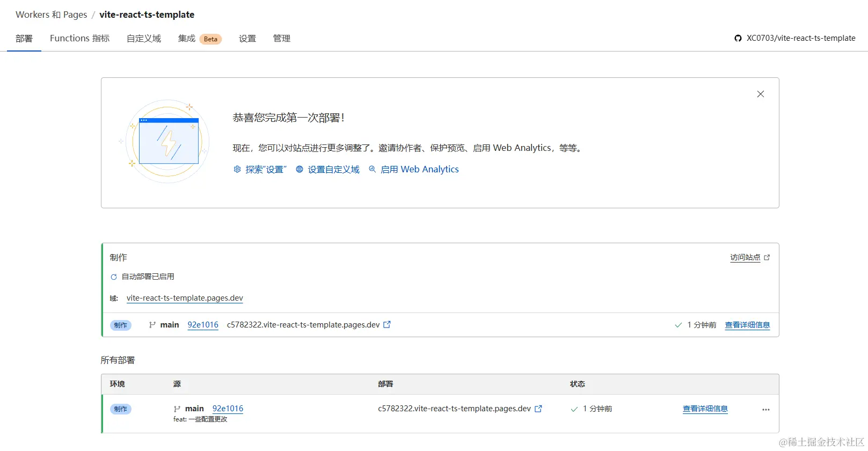This screenshot has height=451, width=868.
Task: Click the GitHub icon beside repository name
Action: (x=738, y=38)
